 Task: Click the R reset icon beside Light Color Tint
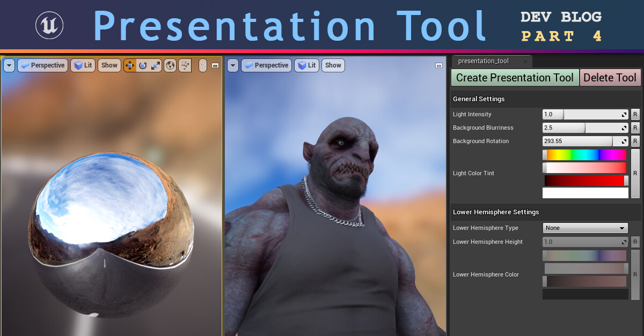635,173
